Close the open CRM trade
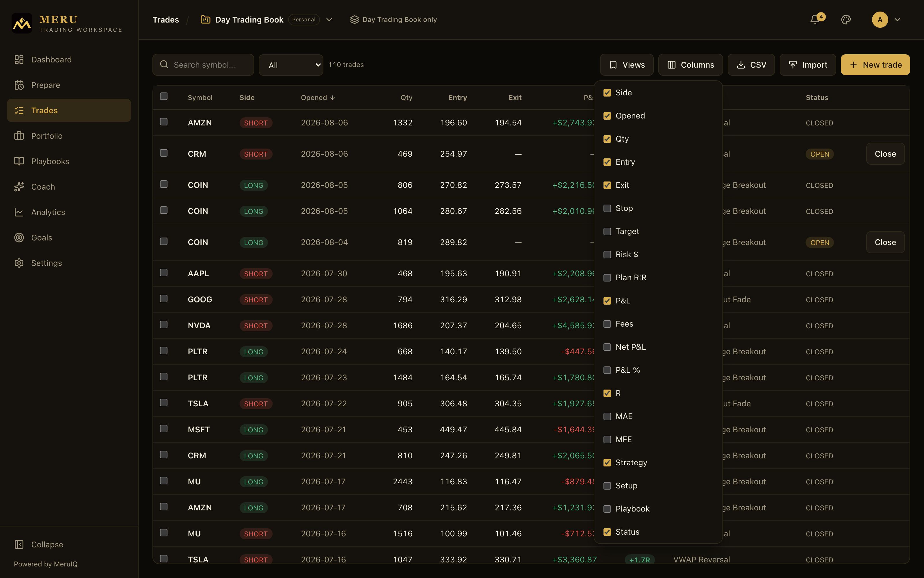 885,154
